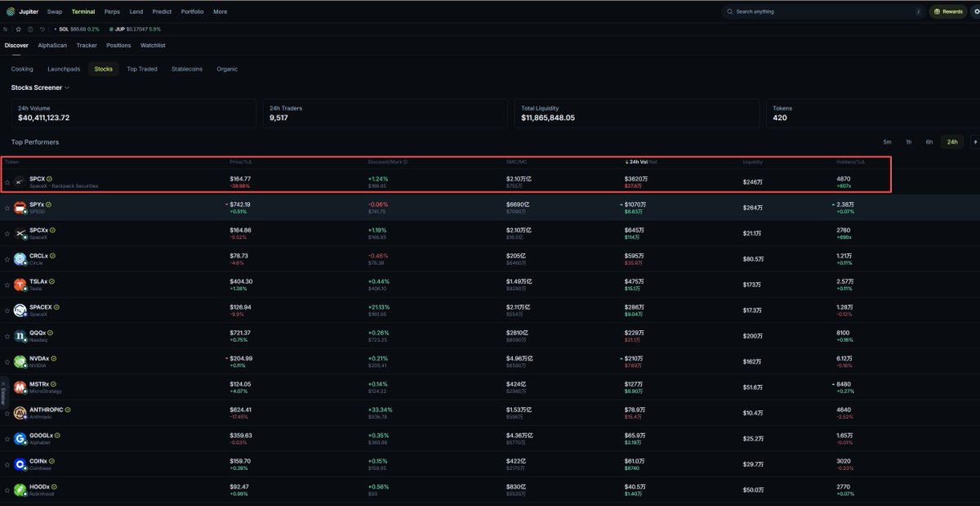Expand the Stocks Screener dropdown

(40, 87)
